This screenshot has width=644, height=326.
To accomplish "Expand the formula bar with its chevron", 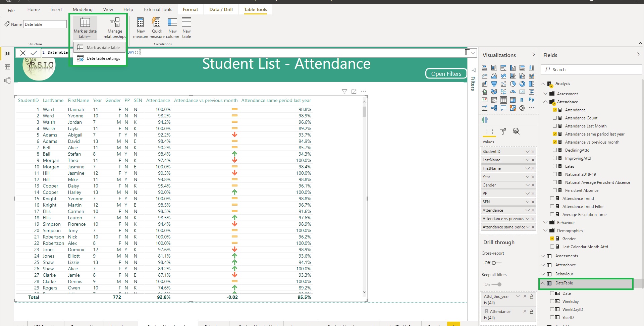I will coord(473,53).
